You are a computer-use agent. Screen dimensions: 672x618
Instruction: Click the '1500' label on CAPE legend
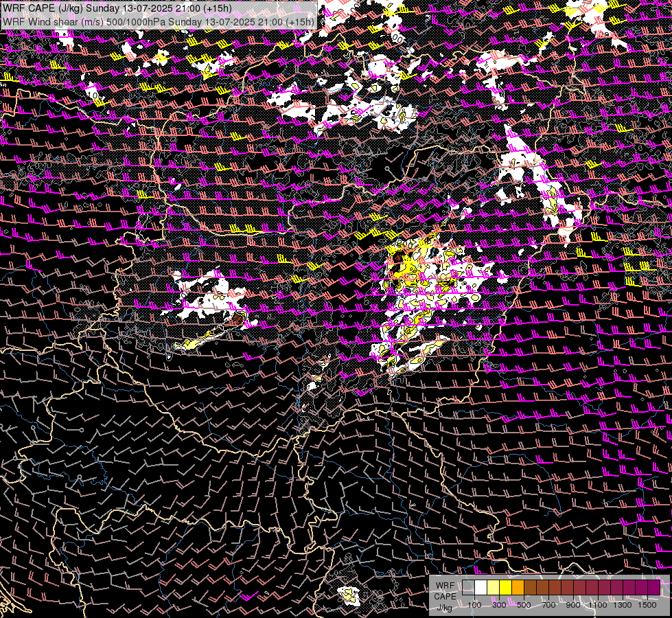pyautogui.click(x=647, y=605)
